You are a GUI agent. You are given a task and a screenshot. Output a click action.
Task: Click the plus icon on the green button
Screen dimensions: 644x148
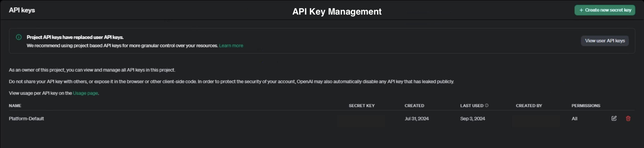pyautogui.click(x=581, y=10)
